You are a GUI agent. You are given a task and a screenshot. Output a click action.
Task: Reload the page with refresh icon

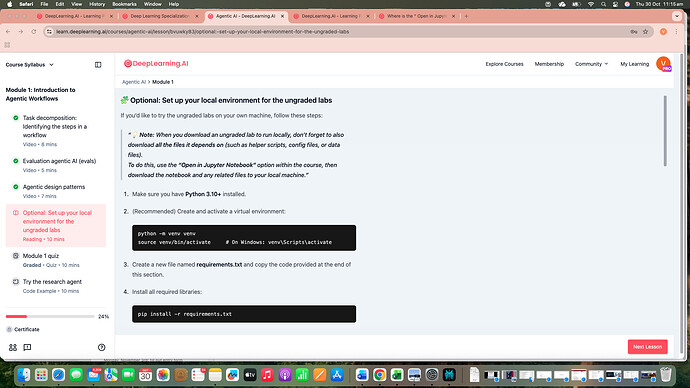pos(33,32)
